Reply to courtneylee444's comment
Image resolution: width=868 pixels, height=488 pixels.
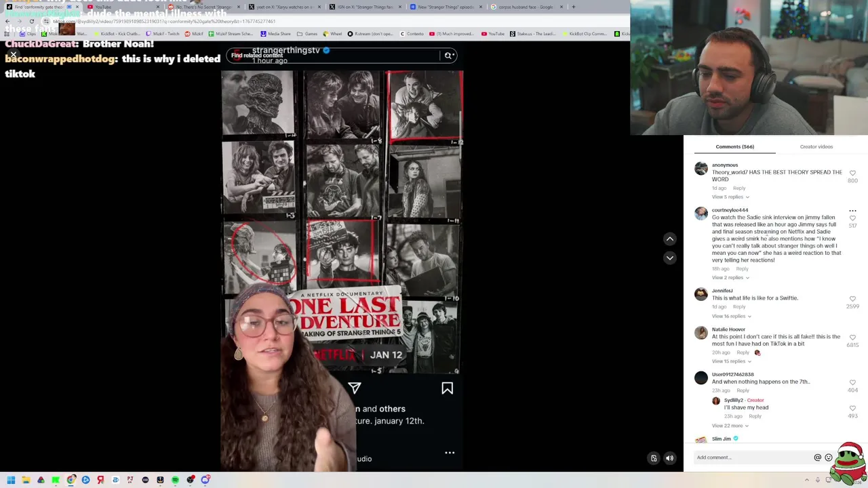point(742,268)
